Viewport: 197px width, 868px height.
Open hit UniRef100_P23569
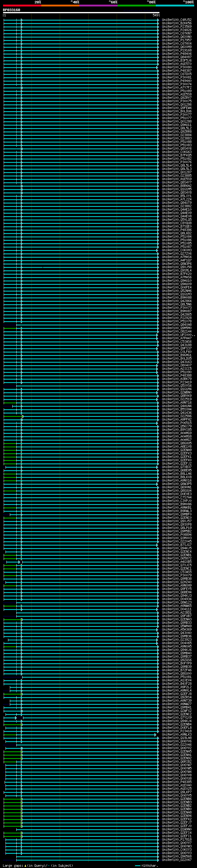point(176,26)
